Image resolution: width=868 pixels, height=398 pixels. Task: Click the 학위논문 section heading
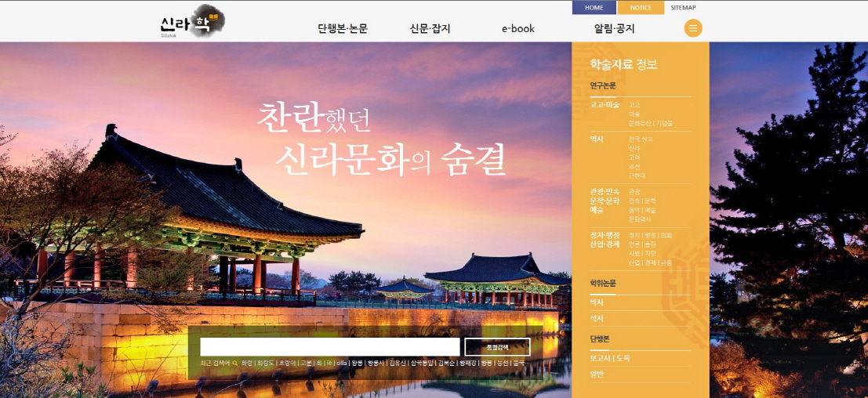(603, 283)
